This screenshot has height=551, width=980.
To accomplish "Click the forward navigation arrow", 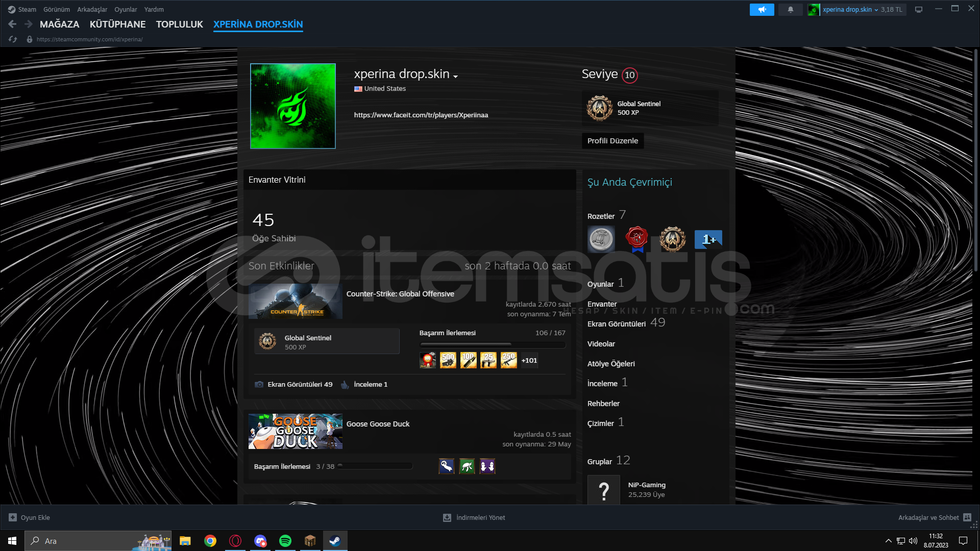I will coord(29,24).
